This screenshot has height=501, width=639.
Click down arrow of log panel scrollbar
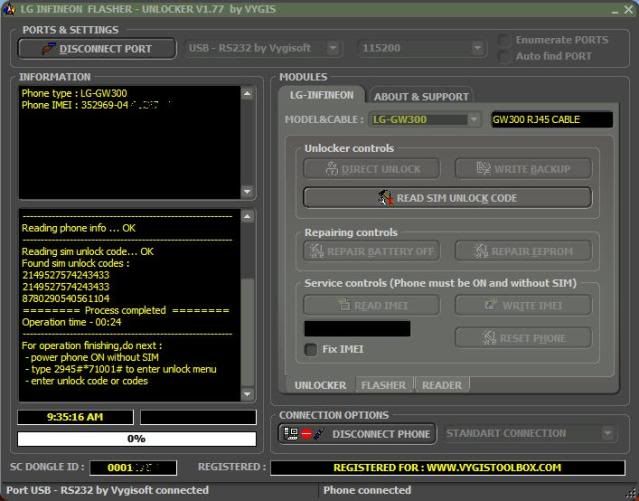[247, 394]
